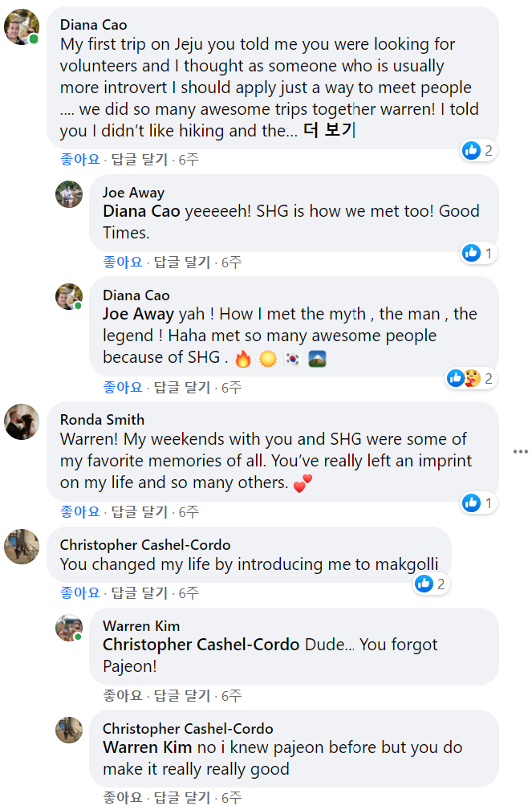The width and height of the screenshot is (532, 810).
Task: View like reaction on Ronda Smith's comment
Action: point(479,503)
